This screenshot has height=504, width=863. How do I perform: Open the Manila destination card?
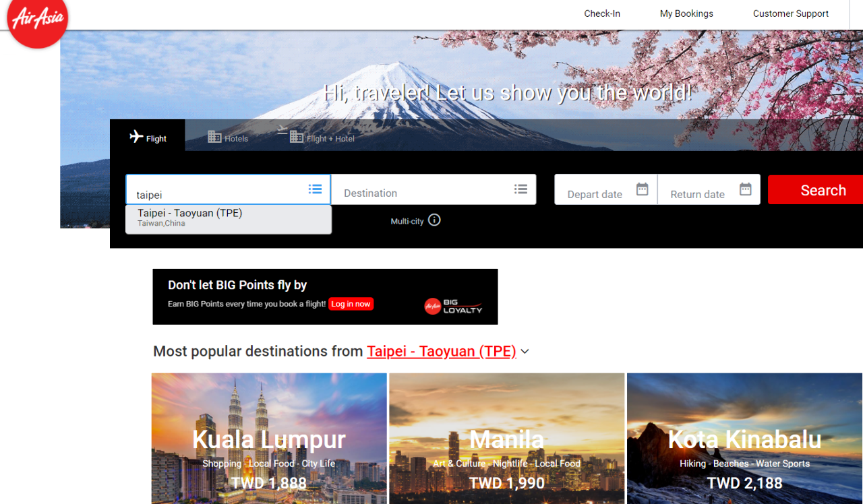click(x=506, y=439)
